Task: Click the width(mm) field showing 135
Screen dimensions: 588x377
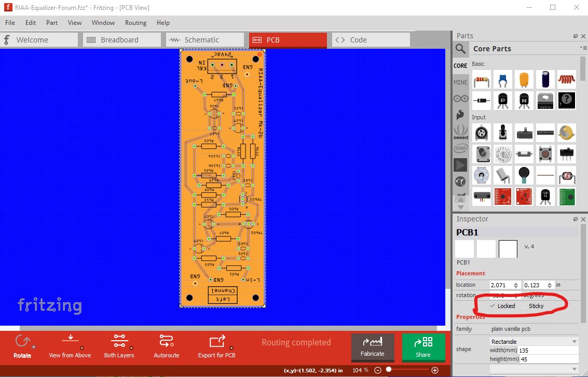Action: click(x=548, y=351)
